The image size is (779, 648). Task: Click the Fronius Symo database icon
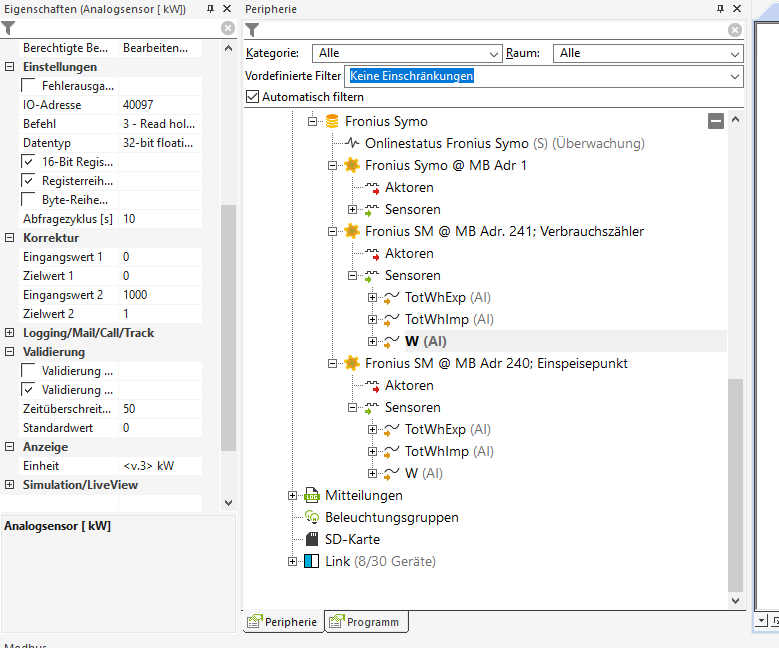pyautogui.click(x=332, y=121)
